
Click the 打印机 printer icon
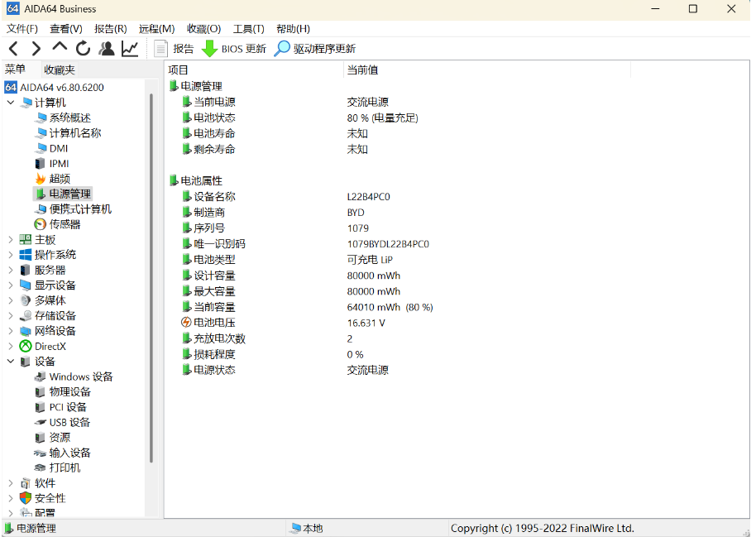pos(41,468)
